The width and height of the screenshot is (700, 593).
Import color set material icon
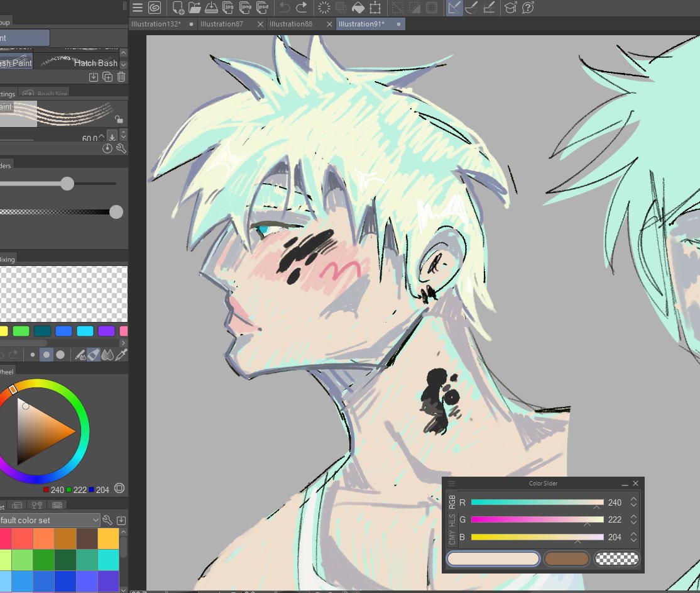click(121, 520)
